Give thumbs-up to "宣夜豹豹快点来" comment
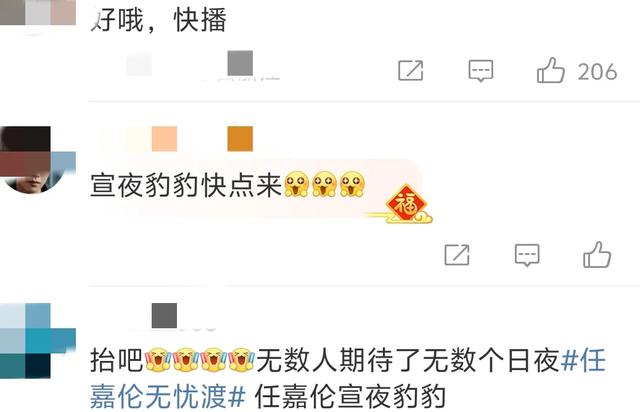Screen dimensions: 640x412 point(597,255)
